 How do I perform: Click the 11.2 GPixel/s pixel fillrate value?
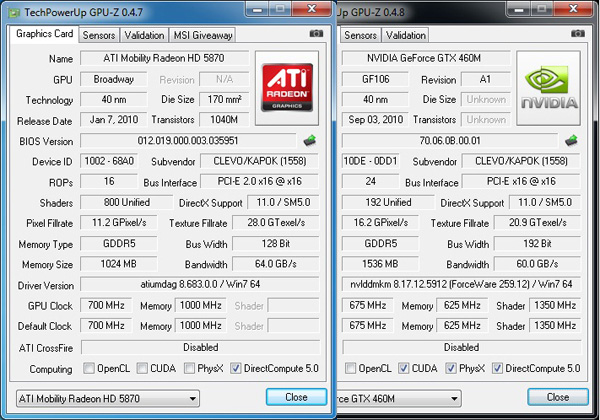[x=119, y=223]
